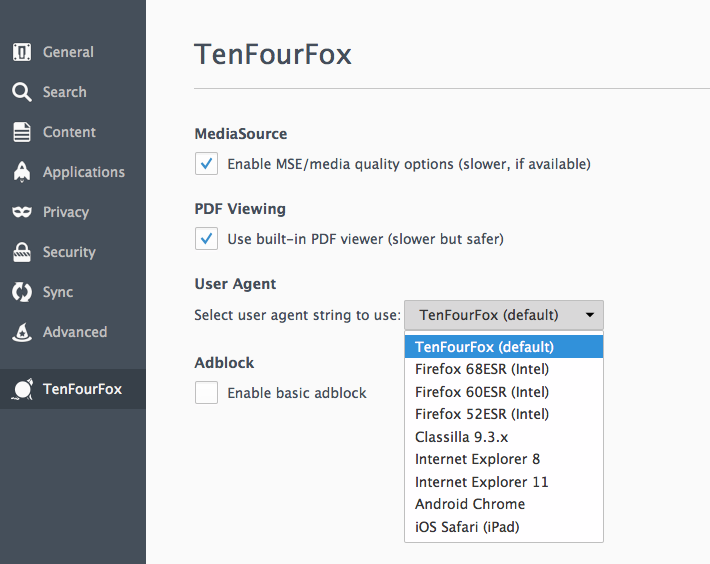Image resolution: width=710 pixels, height=564 pixels.
Task: Disable the MSE/media quality options checkbox
Action: pyautogui.click(x=206, y=163)
